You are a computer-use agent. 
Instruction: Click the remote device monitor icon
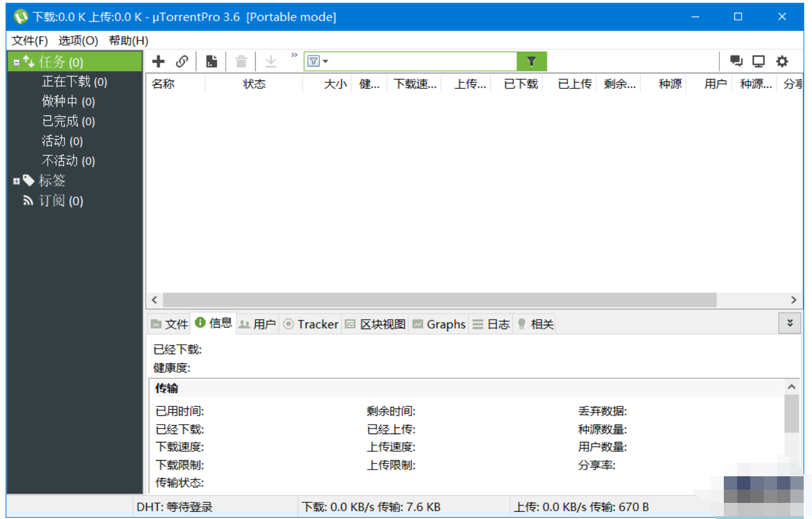[x=758, y=61]
